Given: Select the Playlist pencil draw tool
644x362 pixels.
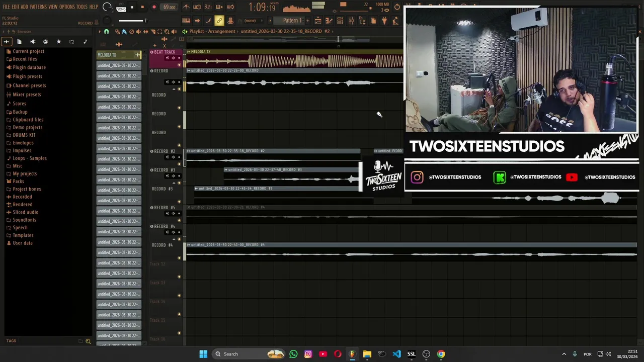Looking at the screenshot, I should click(x=117, y=31).
